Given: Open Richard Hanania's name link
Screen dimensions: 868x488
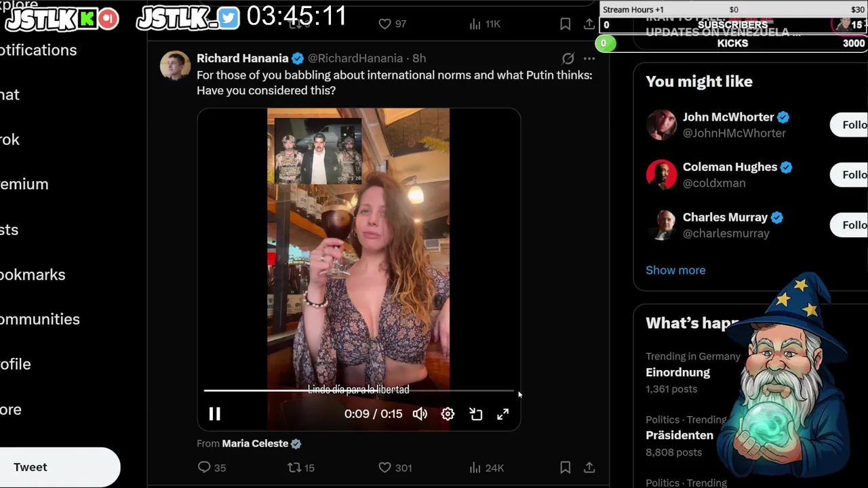Looking at the screenshot, I should pos(242,58).
